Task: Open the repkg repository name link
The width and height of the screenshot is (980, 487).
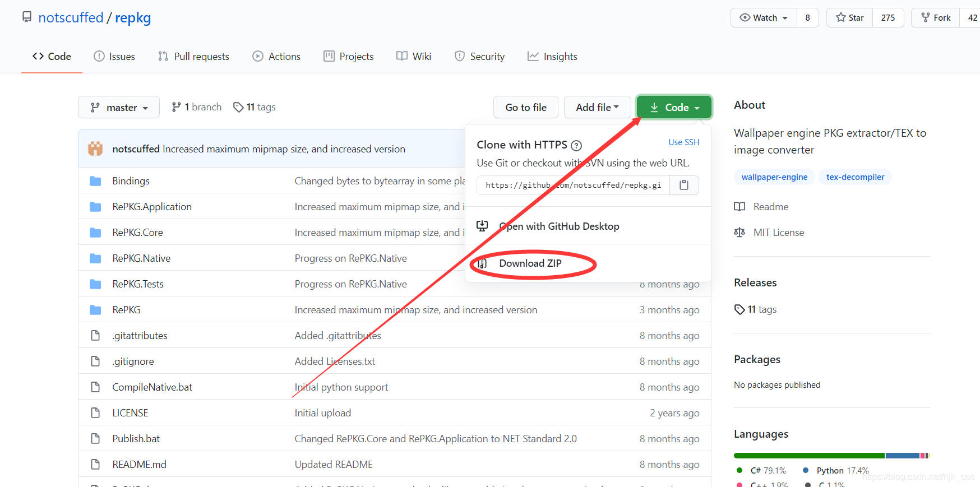Action: (133, 17)
